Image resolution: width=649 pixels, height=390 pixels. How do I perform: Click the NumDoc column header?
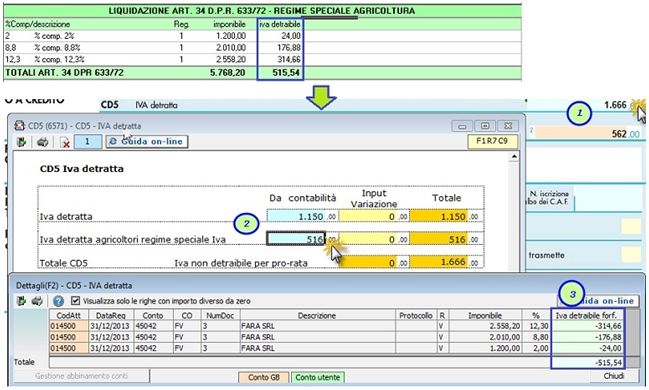click(x=220, y=315)
